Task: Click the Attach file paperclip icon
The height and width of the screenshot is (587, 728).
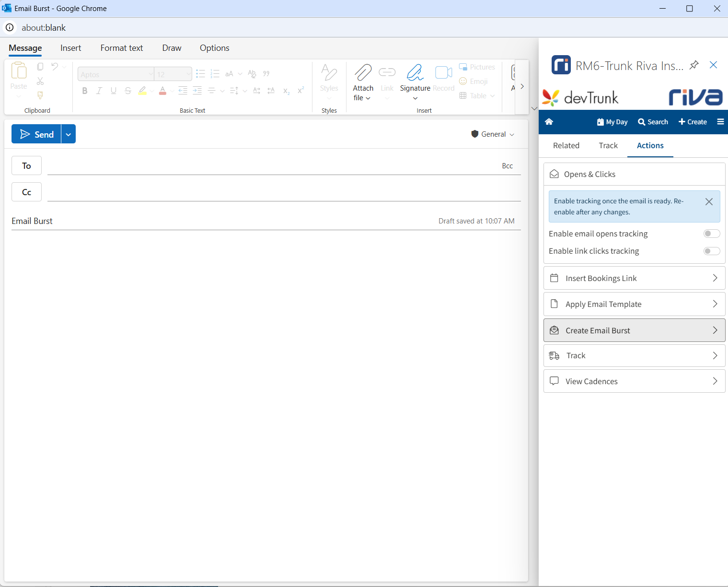Action: coord(363,73)
